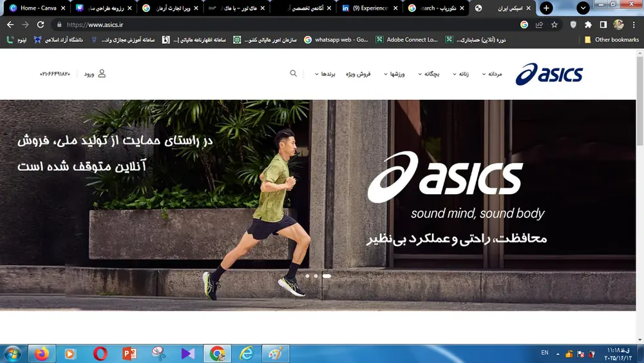The width and height of the screenshot is (644, 363).
Task: Expand the زنانه menu
Action: pyautogui.click(x=460, y=74)
